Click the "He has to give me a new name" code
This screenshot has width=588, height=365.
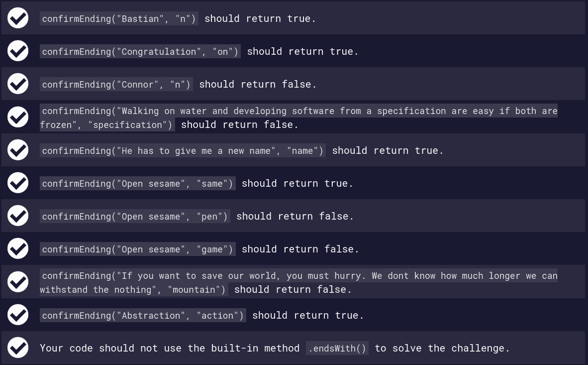[183, 150]
